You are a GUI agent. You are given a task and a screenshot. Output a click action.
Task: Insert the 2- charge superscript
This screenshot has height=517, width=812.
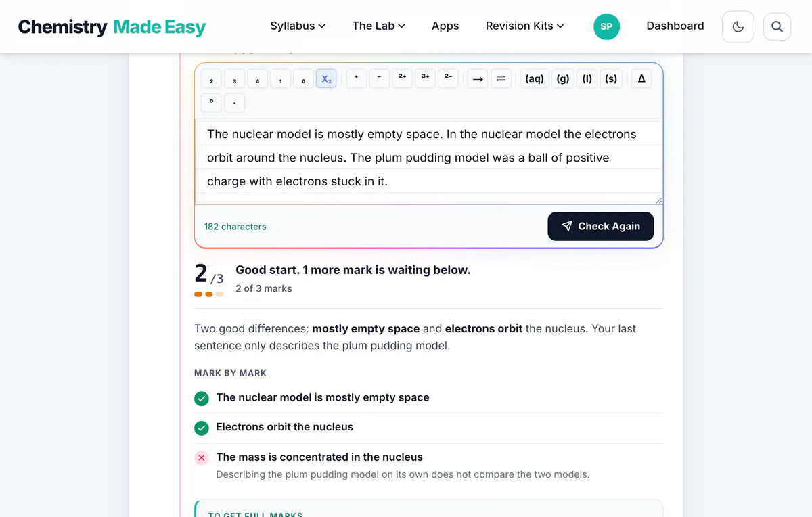[x=449, y=78]
